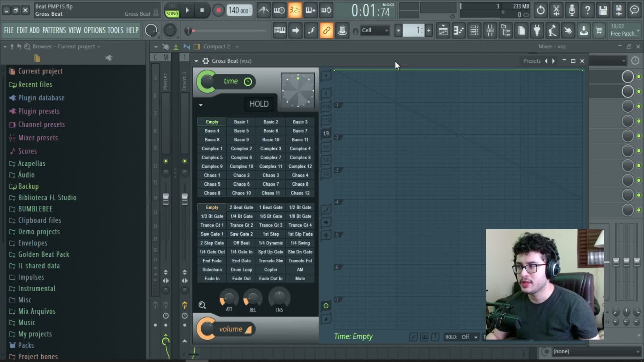Toggle the Master track mute LED
This screenshot has width=644, height=362.
click(x=165, y=161)
